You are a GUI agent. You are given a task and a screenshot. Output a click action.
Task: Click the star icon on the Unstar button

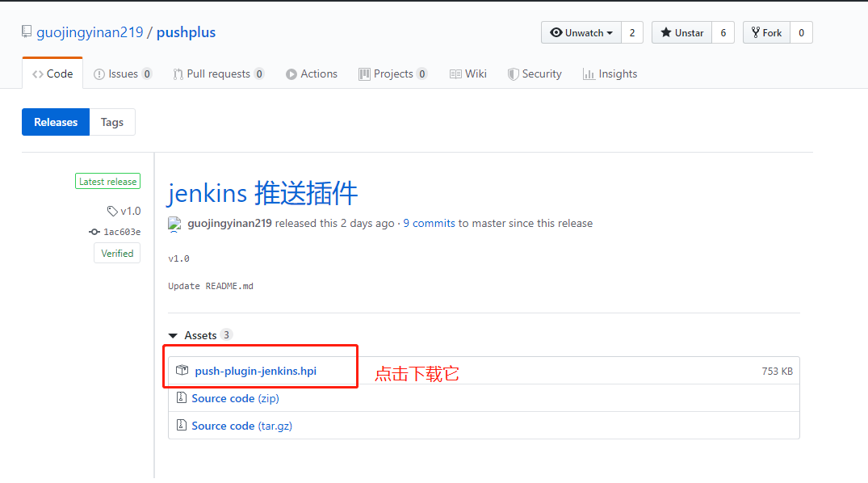coord(665,32)
